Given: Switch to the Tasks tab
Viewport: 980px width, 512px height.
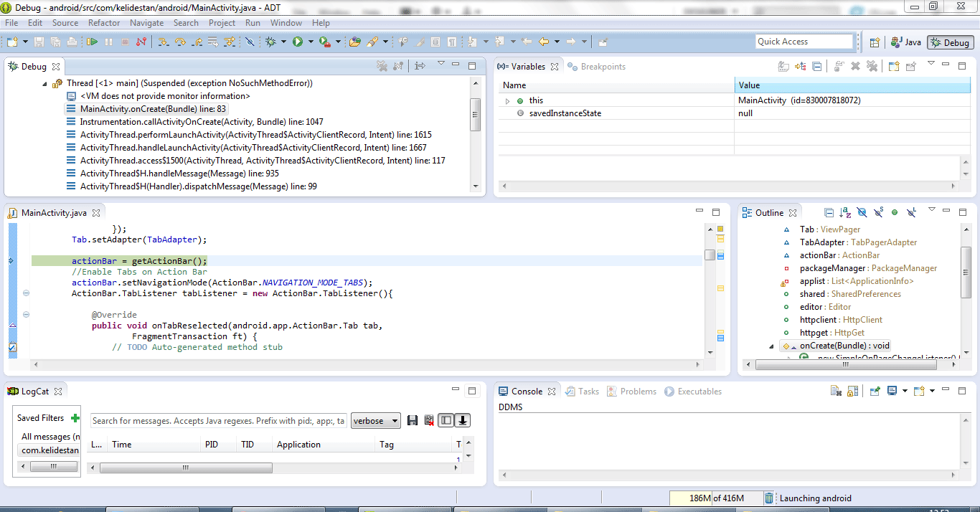Looking at the screenshot, I should point(582,392).
